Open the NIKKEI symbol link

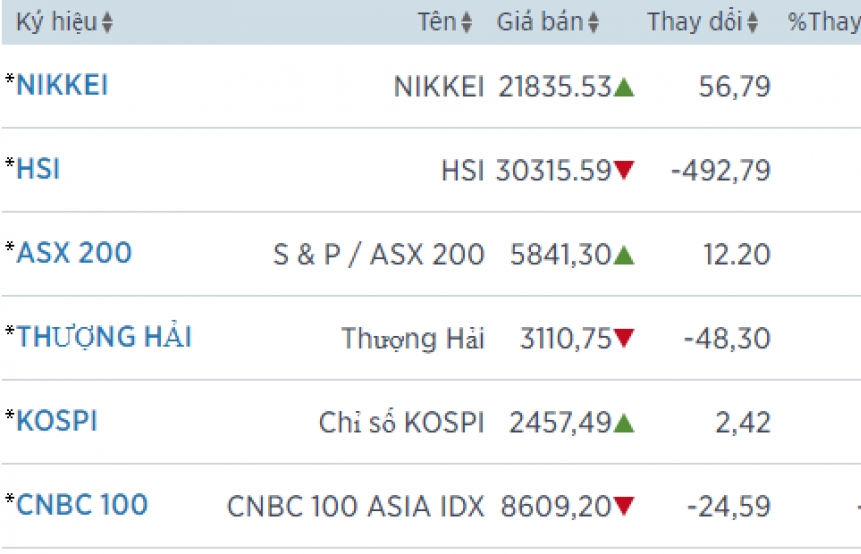click(62, 86)
